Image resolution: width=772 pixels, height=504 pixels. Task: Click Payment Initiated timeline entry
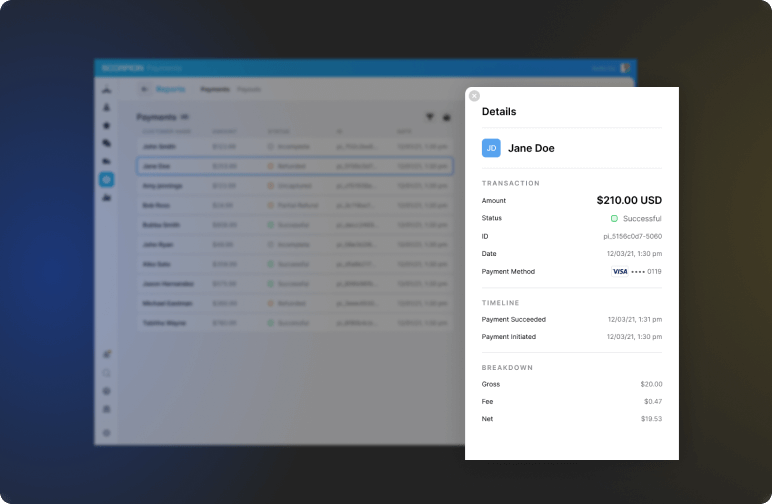click(572, 337)
